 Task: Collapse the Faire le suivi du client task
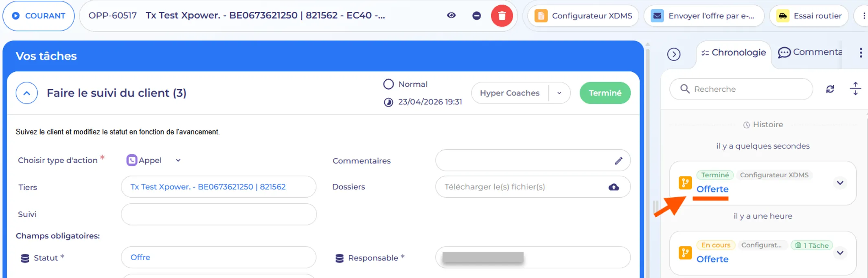(27, 93)
